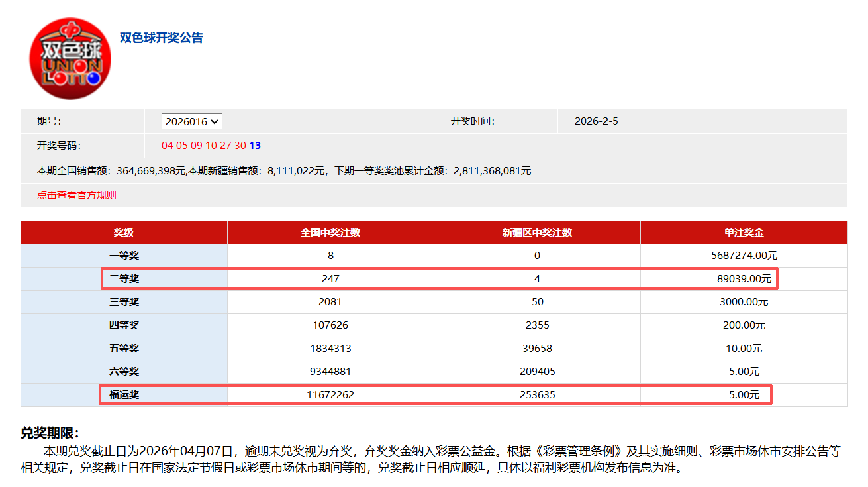Click the 六等奖 row label
This screenshot has width=868, height=487.
click(124, 372)
